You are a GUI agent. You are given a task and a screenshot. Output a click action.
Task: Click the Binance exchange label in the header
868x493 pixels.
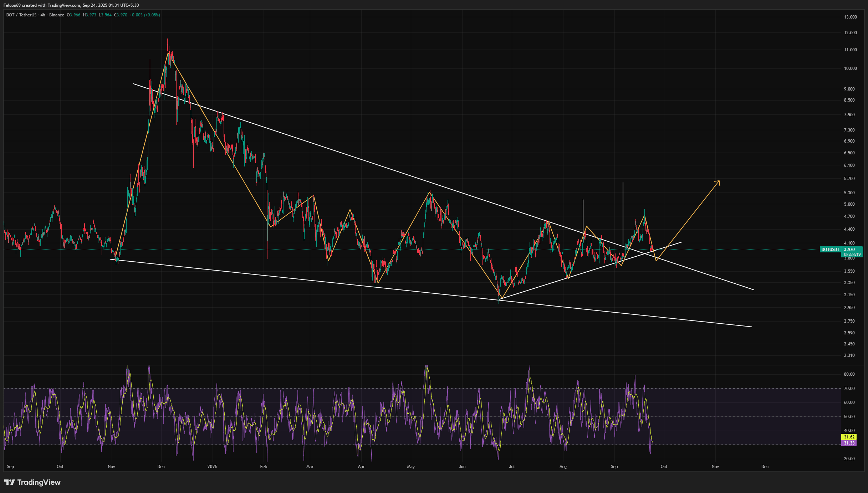click(57, 15)
